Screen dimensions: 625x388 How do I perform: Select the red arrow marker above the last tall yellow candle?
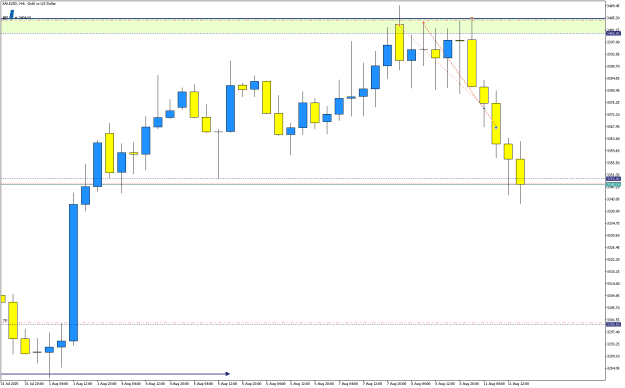472,18
